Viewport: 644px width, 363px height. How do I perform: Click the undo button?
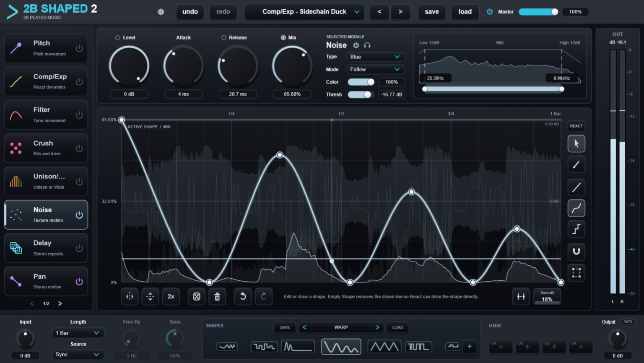(x=190, y=12)
